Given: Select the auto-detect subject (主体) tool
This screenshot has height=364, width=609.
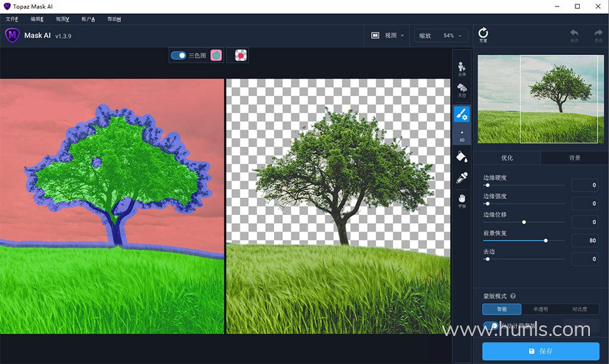Looking at the screenshot, I should pyautogui.click(x=462, y=68).
